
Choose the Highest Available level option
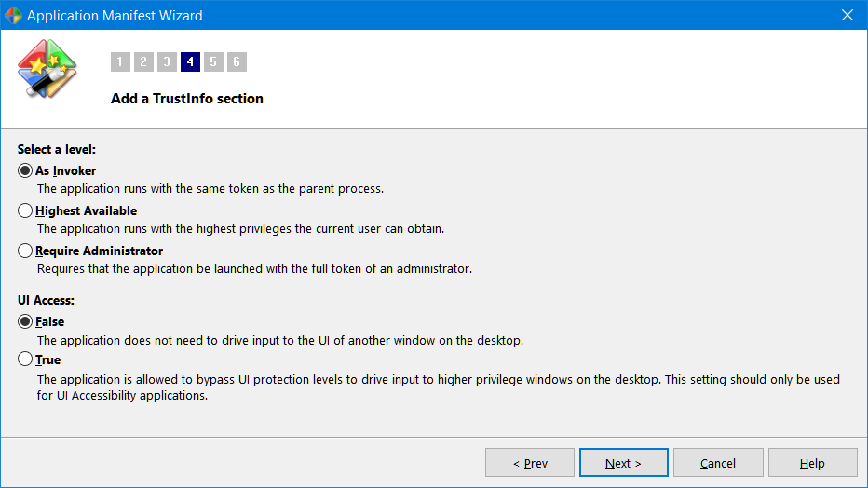[26, 210]
